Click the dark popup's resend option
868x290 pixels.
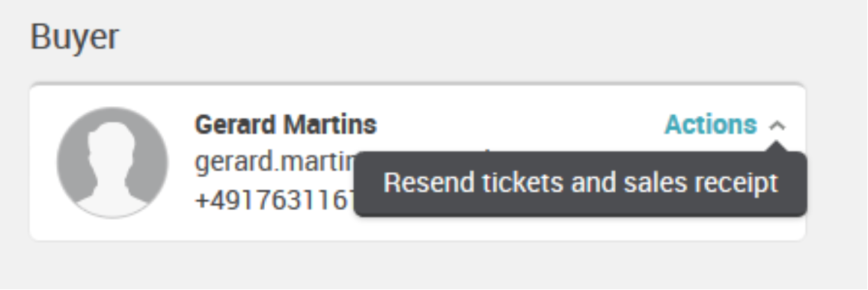(x=581, y=183)
